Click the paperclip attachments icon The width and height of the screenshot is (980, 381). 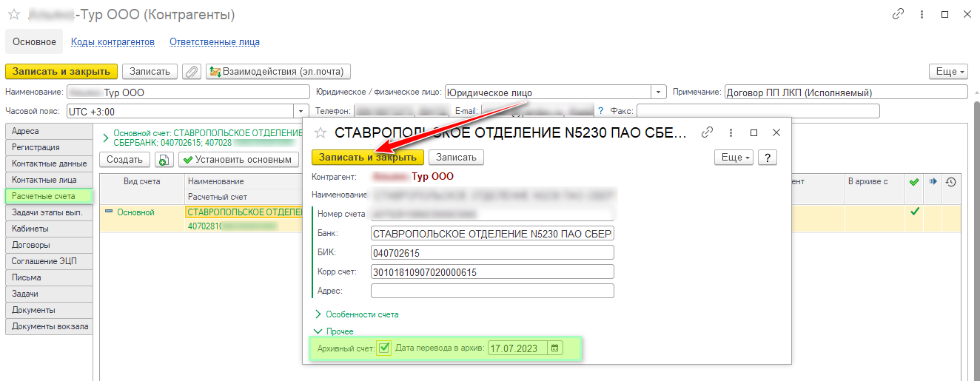point(192,72)
